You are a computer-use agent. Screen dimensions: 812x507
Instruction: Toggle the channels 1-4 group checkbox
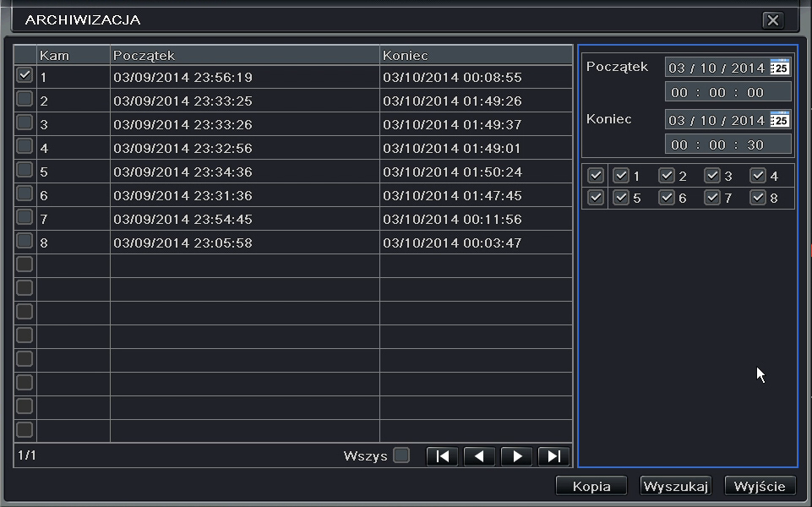click(596, 176)
